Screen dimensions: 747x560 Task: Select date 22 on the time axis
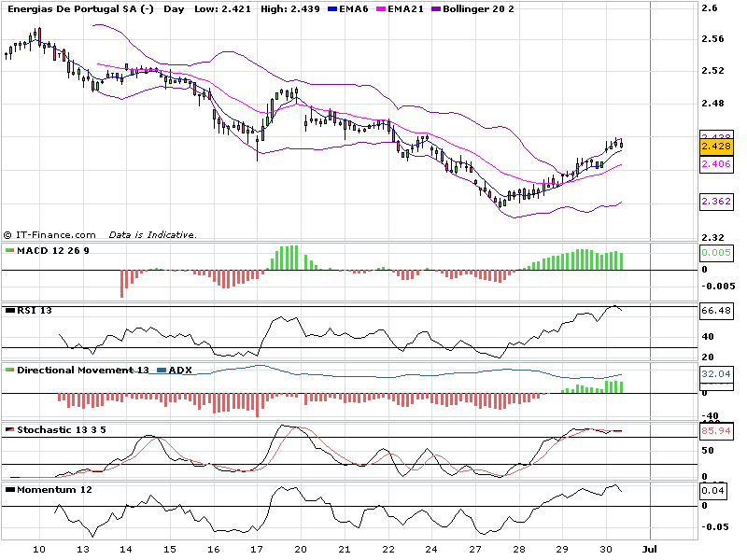388,550
